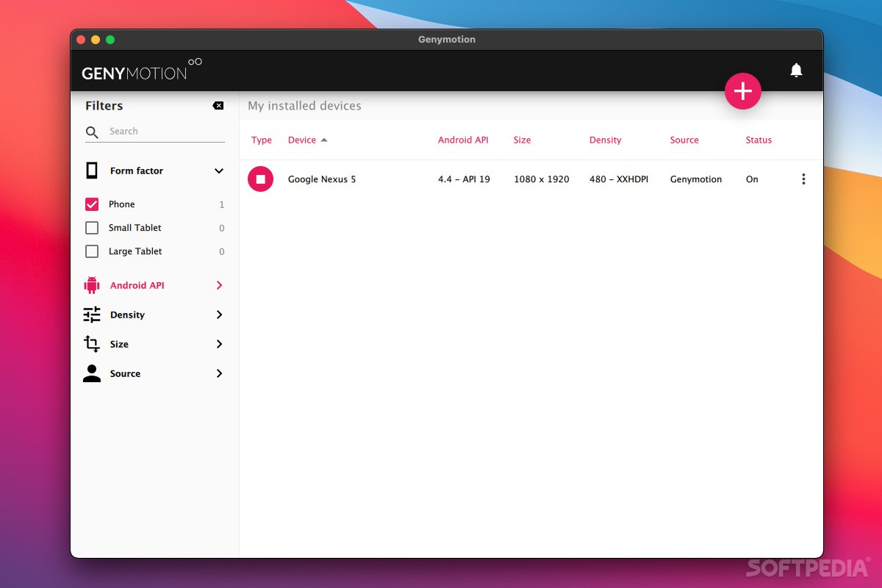Close the Genymotion window
Viewport: 882px width, 588px height.
click(81, 40)
